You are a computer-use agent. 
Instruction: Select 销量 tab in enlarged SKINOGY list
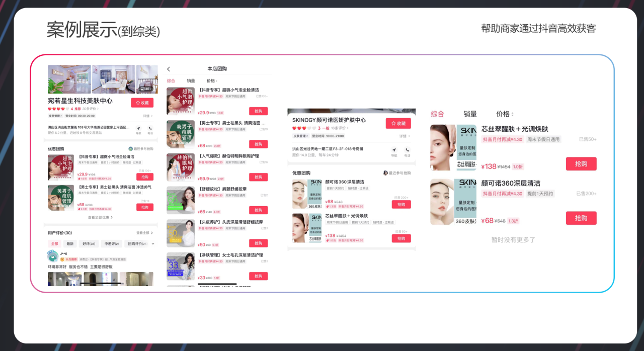click(470, 114)
